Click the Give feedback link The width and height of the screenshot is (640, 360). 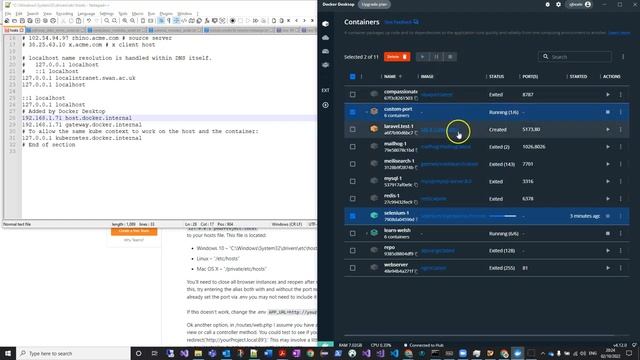(x=401, y=22)
